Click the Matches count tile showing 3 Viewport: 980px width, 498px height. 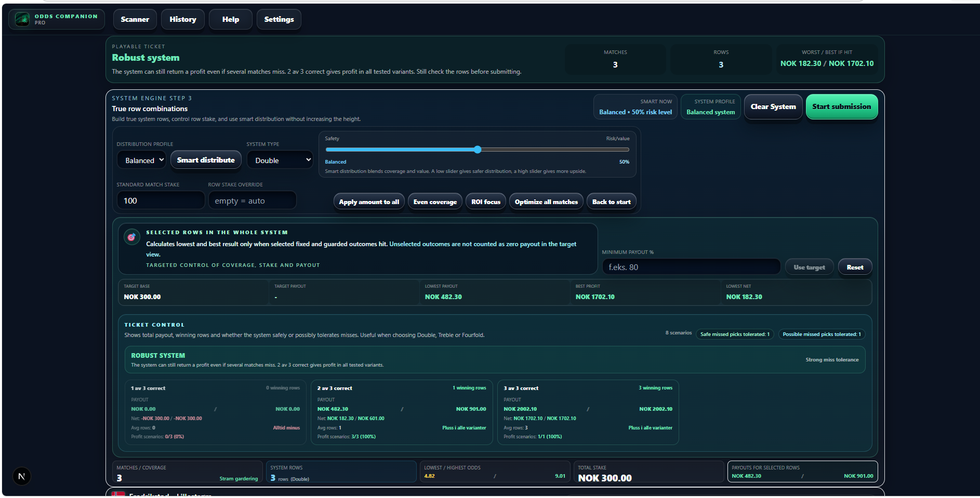point(615,59)
